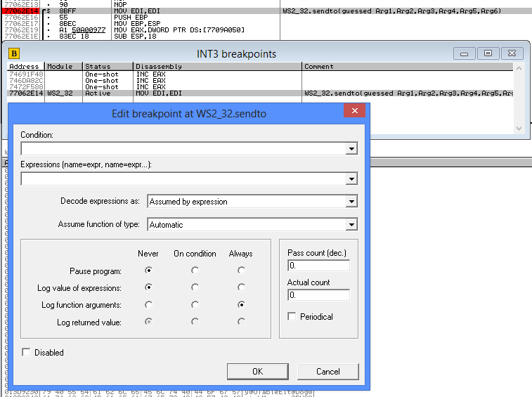Viewport: 532px width, 397px height.
Task: Set Pause program to Always
Action: 241,271
